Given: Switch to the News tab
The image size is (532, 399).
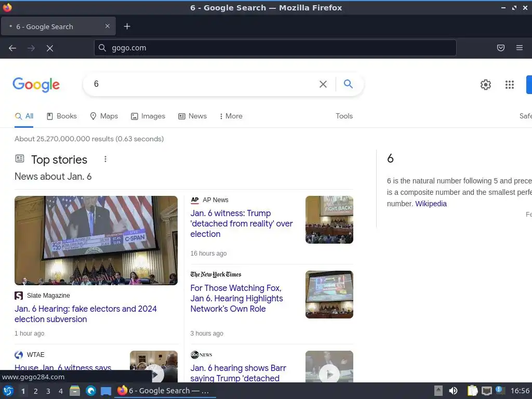Looking at the screenshot, I should (192, 116).
